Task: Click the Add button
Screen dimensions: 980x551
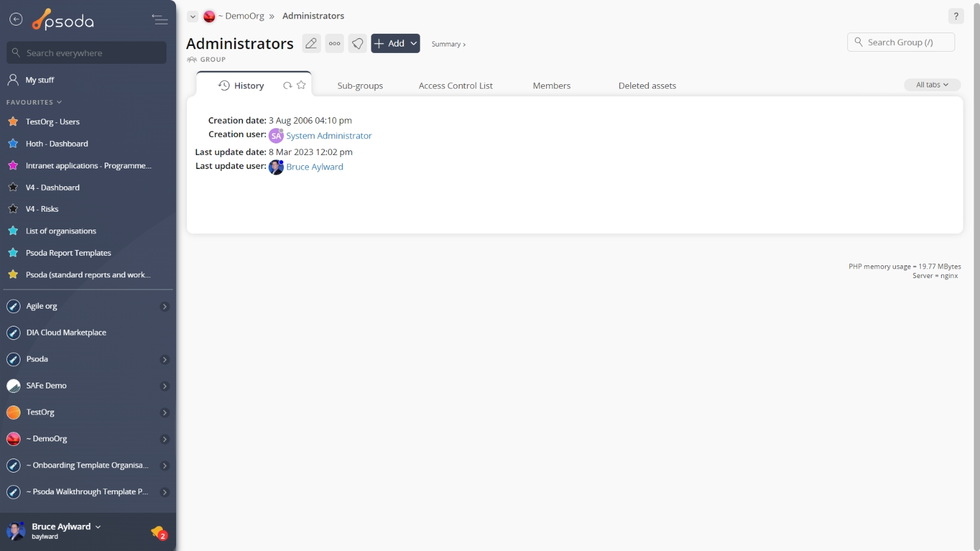Action: 389,43
